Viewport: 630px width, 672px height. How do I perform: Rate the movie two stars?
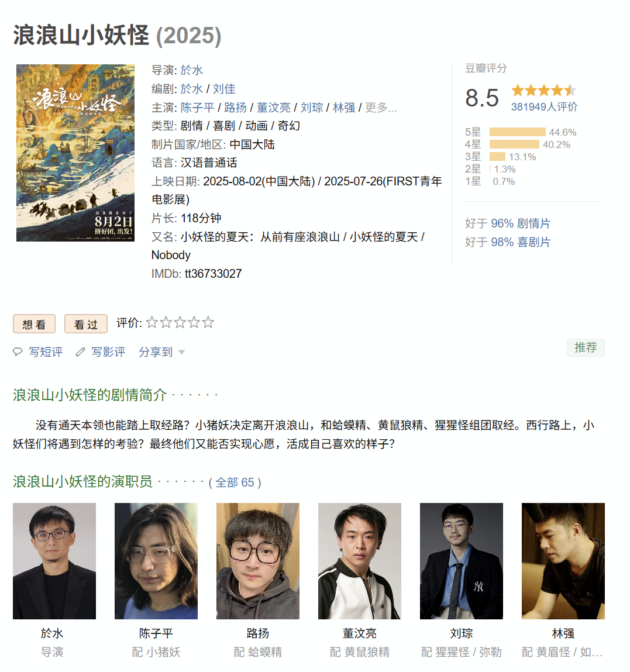click(166, 322)
